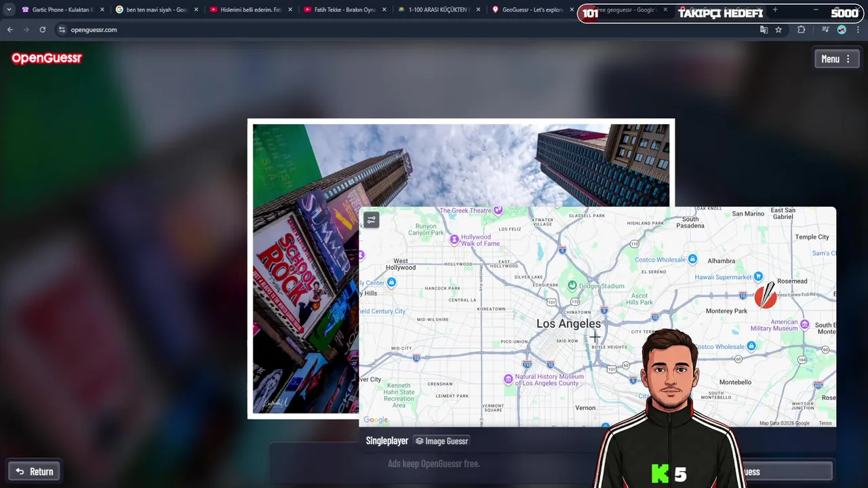Screen dimensions: 868x488
Task: Click the Rosemead map label
Action: (x=792, y=281)
